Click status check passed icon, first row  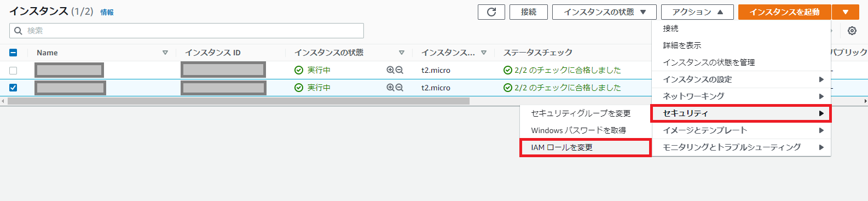tap(508, 70)
